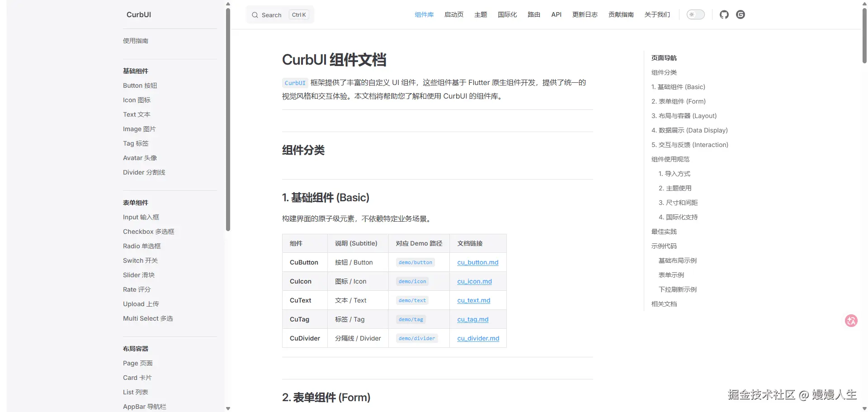Viewport: 868px width, 412px height.
Task: Jump to 组件使用规范 in page navigation
Action: point(670,159)
